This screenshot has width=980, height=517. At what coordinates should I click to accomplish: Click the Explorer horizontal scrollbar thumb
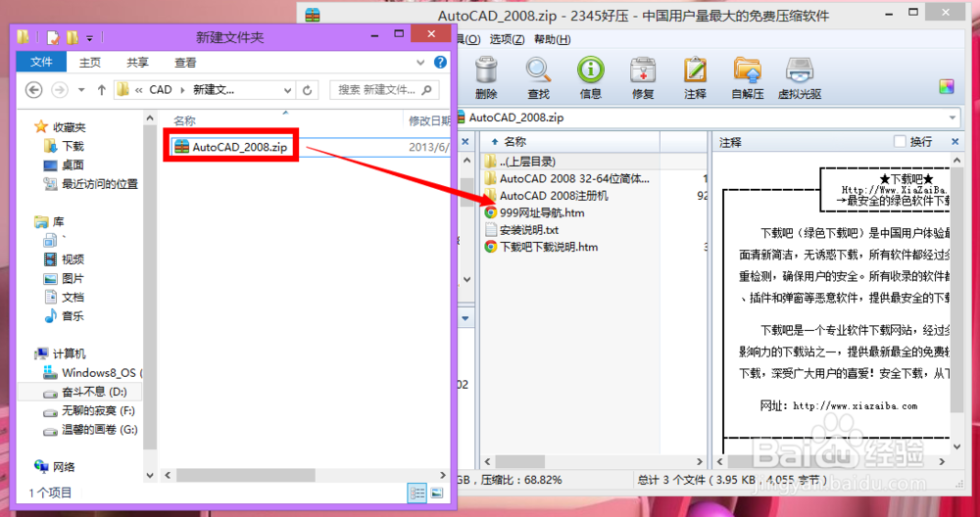(x=245, y=475)
